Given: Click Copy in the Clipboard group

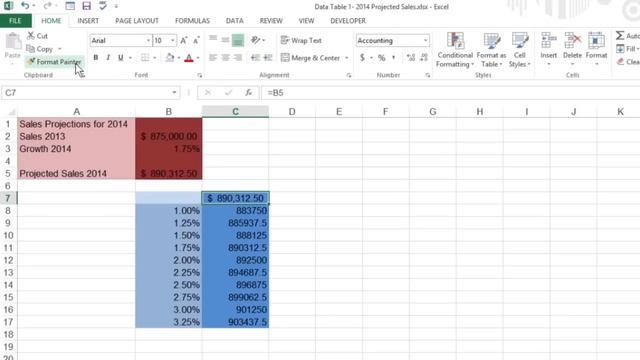Looking at the screenshot, I should pos(40,49).
